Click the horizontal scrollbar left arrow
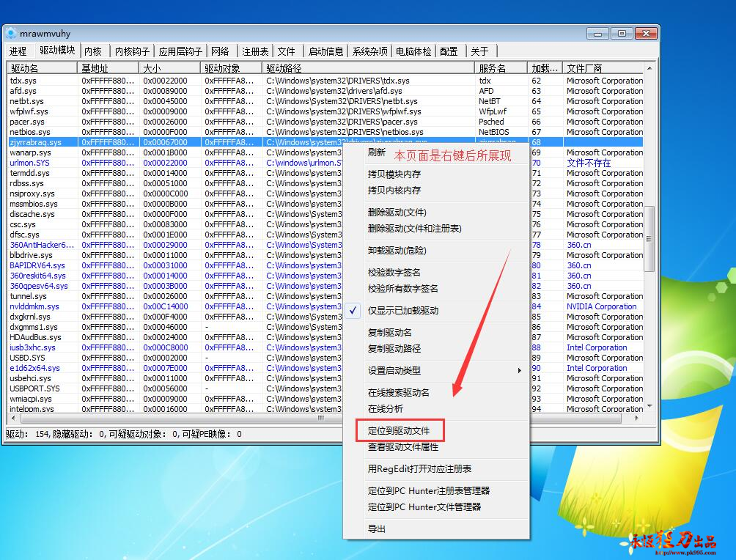 pos(13,418)
